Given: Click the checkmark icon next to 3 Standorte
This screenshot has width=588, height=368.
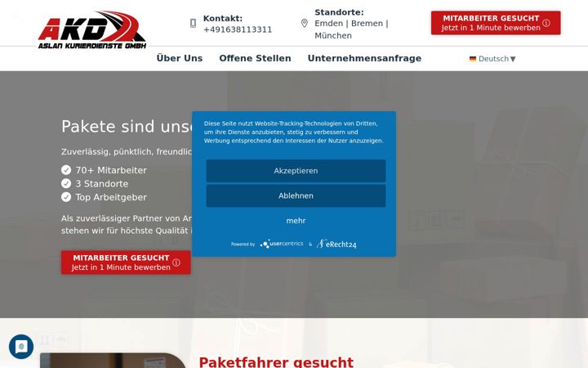Looking at the screenshot, I should point(66,184).
